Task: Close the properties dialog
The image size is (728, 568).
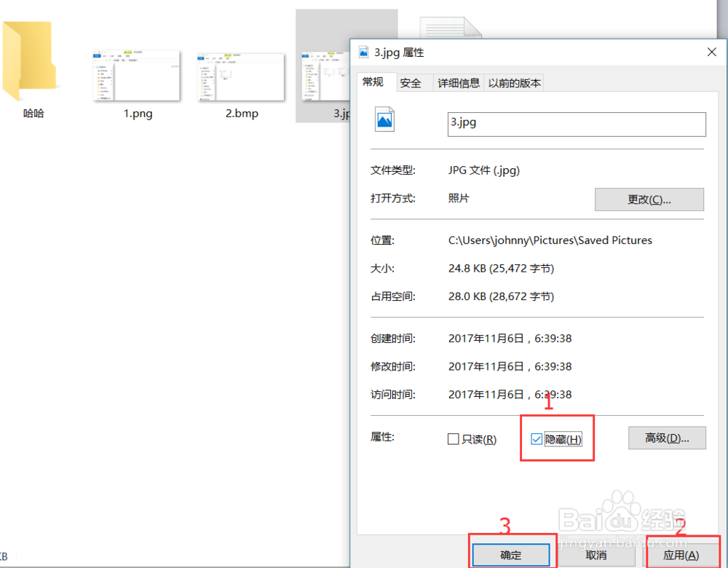Action: tap(711, 52)
